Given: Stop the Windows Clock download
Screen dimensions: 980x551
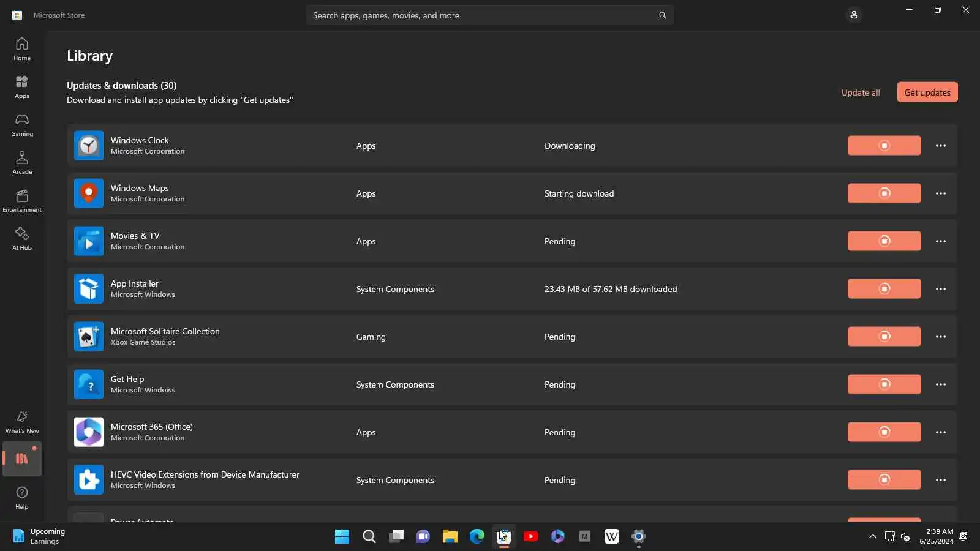Looking at the screenshot, I should pos(884,146).
